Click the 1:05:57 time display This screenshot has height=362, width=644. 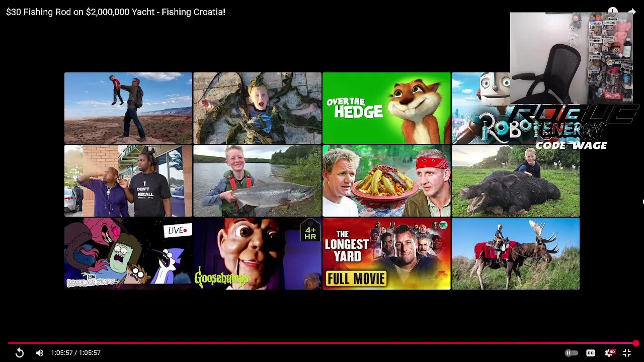76,353
